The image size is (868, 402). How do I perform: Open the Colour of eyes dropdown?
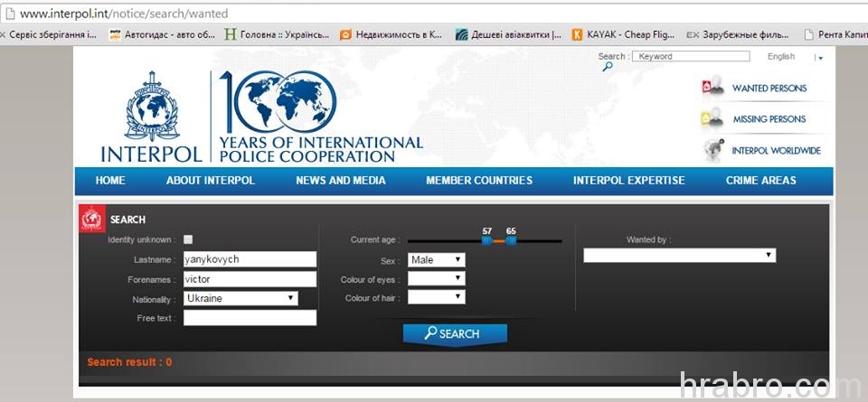tap(436, 279)
